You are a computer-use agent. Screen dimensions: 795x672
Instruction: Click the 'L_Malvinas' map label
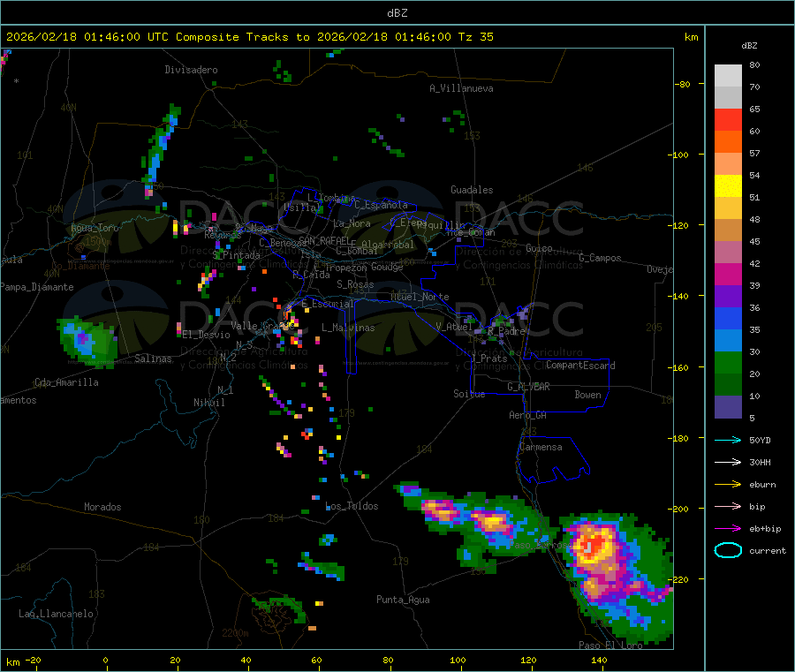tap(348, 328)
